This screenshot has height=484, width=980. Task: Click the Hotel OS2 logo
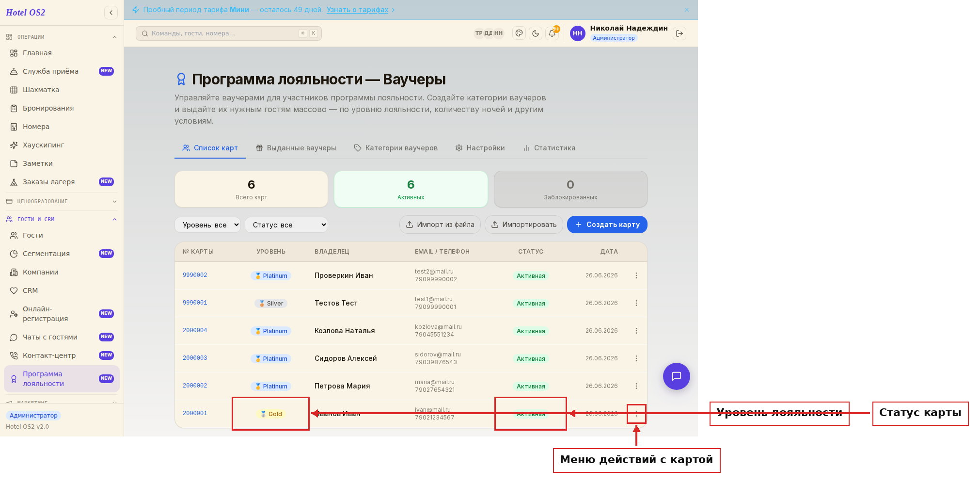26,13
